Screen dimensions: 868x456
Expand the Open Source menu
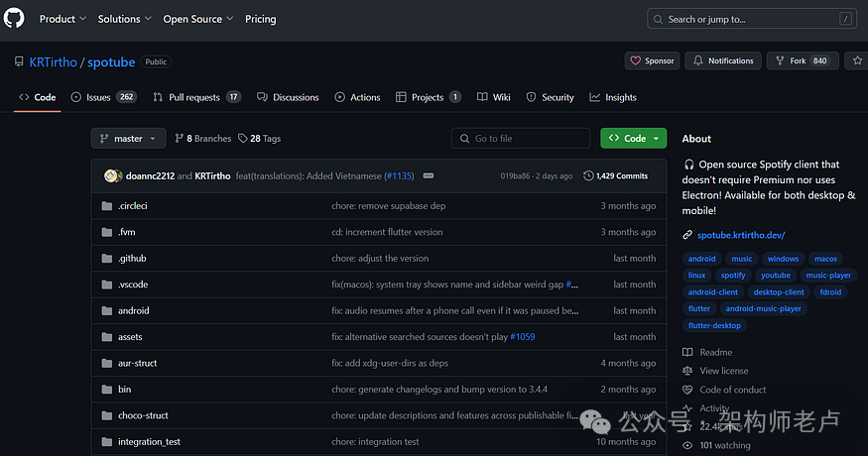[197, 19]
